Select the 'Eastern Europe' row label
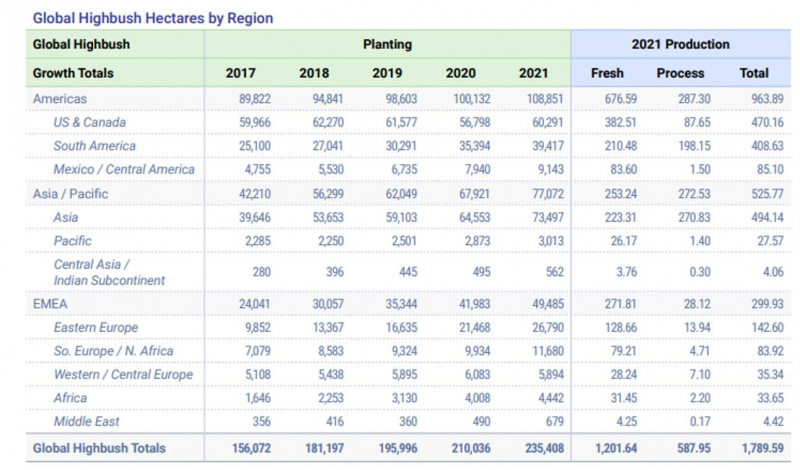This screenshot has width=800, height=470. tap(96, 328)
